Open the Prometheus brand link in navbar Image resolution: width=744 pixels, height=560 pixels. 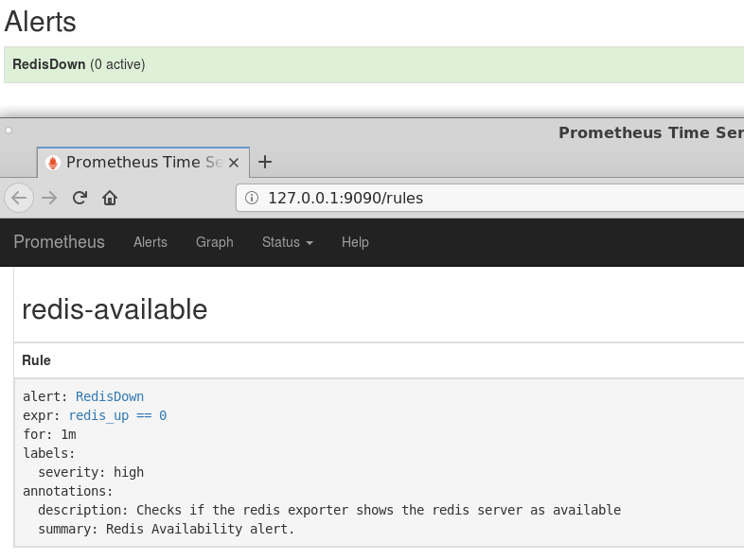59,242
